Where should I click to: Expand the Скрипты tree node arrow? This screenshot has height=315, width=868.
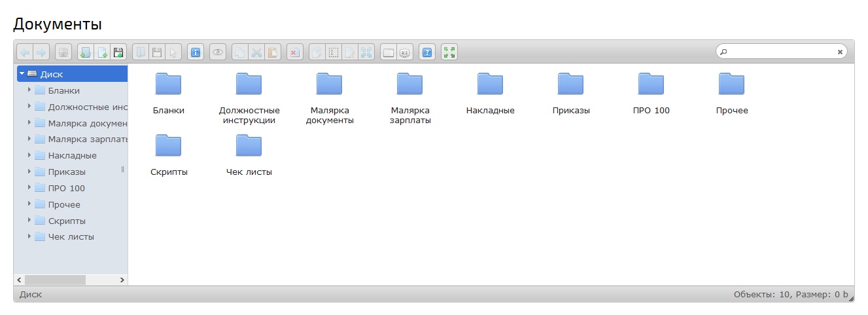click(29, 221)
